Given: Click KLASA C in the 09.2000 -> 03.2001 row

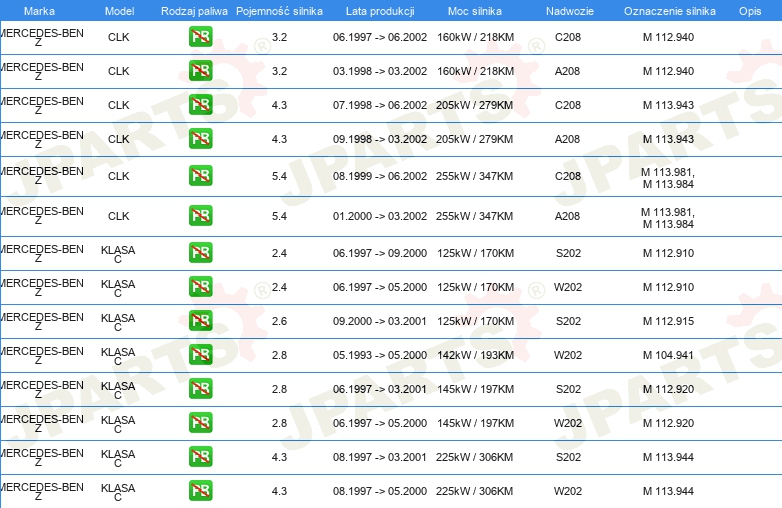Looking at the screenshot, I should click(118, 323).
